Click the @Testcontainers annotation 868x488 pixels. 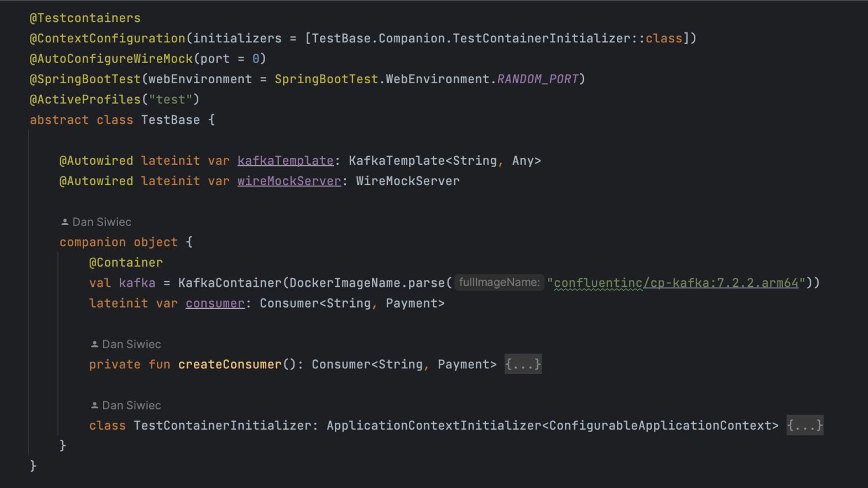(x=85, y=18)
